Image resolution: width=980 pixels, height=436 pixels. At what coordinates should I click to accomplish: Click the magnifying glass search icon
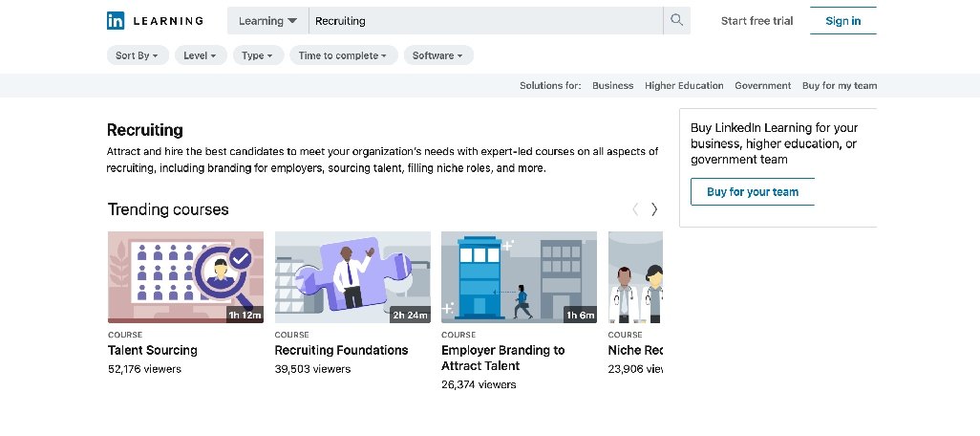676,20
